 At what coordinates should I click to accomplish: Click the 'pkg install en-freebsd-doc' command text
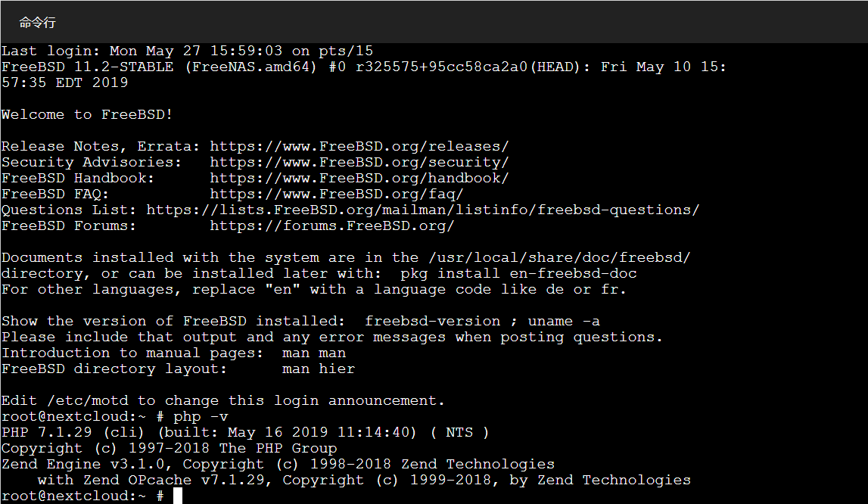[518, 274]
